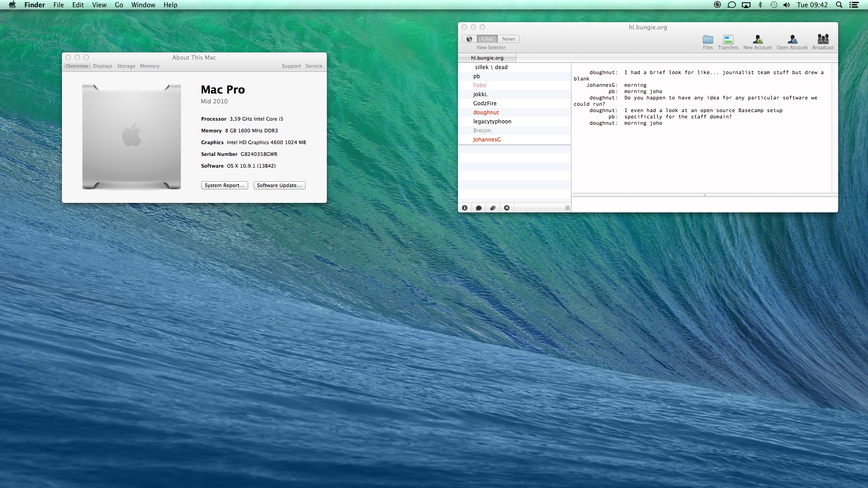Viewport: 868px width, 488px height.
Task: Select user sillek \ dead in list
Action: tap(514, 67)
